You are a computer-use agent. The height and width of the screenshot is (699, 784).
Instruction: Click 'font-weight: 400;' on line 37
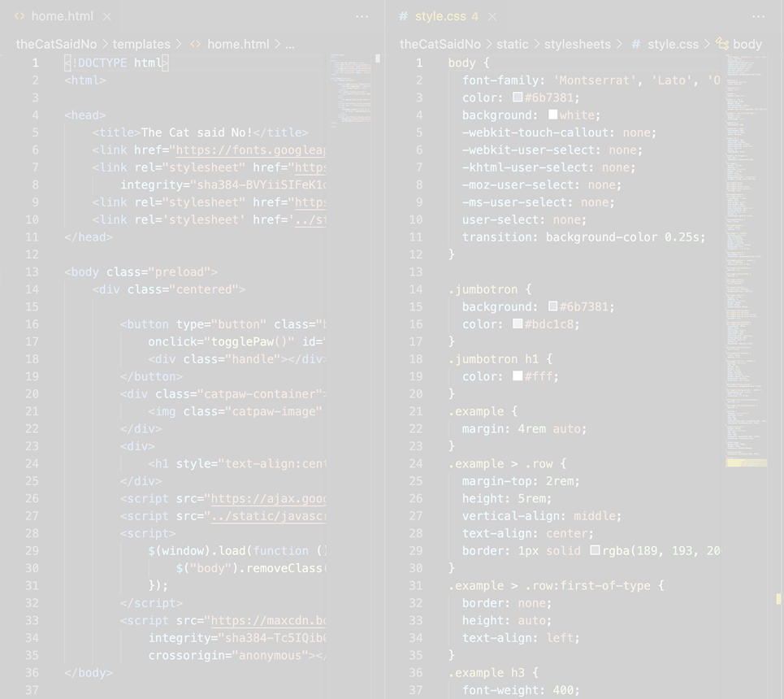(521, 691)
